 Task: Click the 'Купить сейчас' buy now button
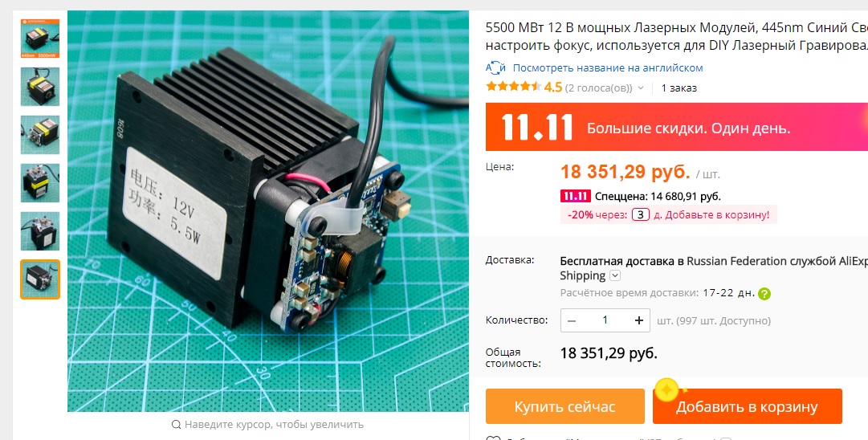565,406
